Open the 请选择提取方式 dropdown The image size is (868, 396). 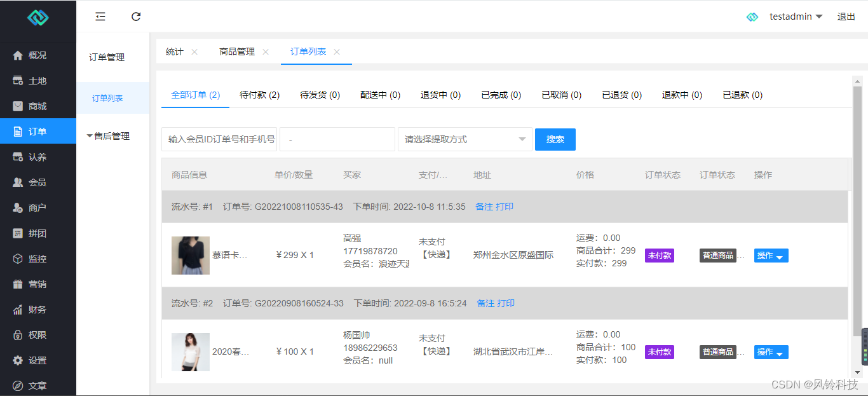click(465, 139)
